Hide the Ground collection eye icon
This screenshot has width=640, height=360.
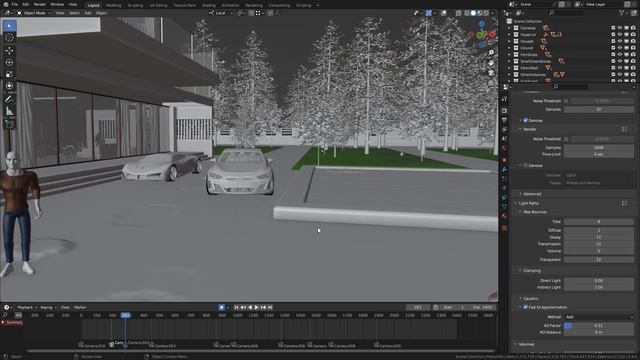tap(620, 48)
